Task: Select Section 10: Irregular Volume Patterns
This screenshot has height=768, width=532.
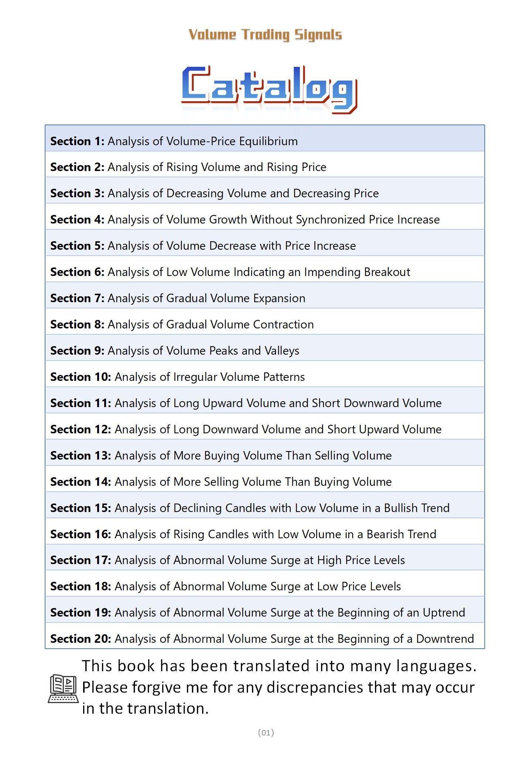Action: [x=177, y=377]
